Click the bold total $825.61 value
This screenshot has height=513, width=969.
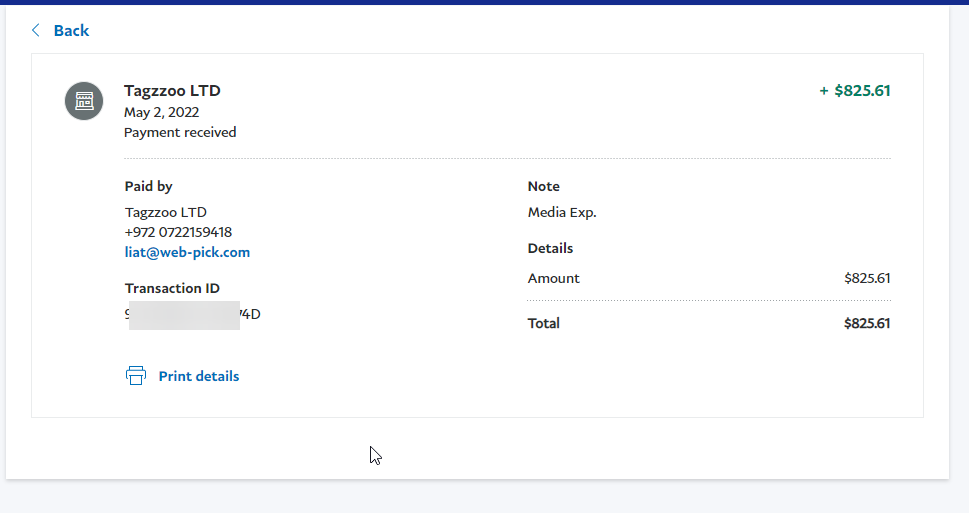coord(866,323)
